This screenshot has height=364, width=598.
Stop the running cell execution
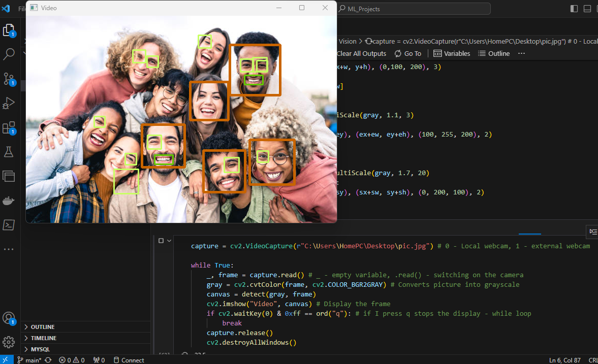click(161, 241)
